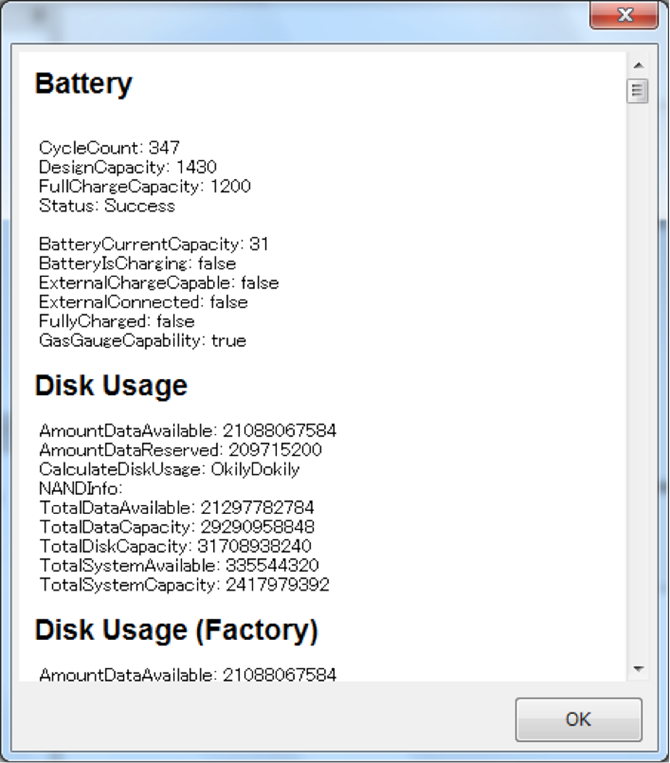Viewport: 670px width, 763px height.
Task: Click the CalculateDiskUsage: OkilyDokily text
Action: pyautogui.click(x=169, y=469)
